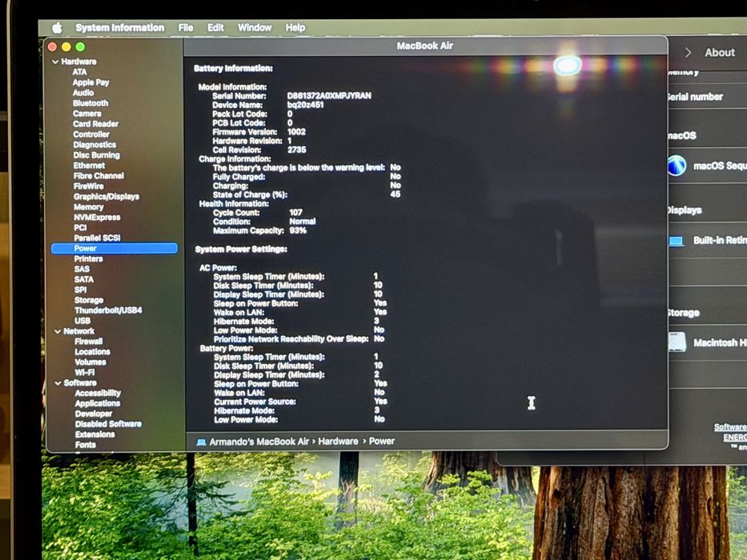
Task: Select Fibre Channel in the sidebar
Action: [x=98, y=176]
